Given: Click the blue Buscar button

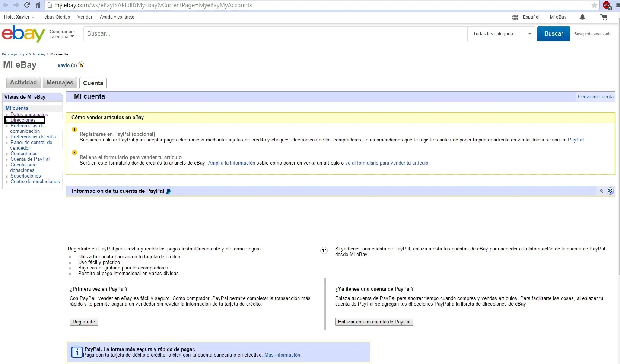Looking at the screenshot, I should (553, 34).
